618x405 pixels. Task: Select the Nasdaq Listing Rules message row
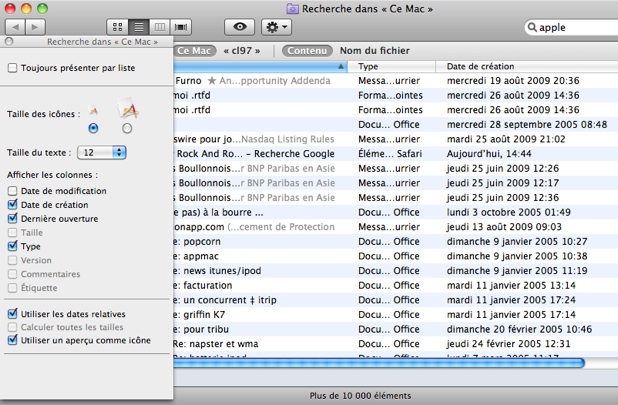[395, 139]
